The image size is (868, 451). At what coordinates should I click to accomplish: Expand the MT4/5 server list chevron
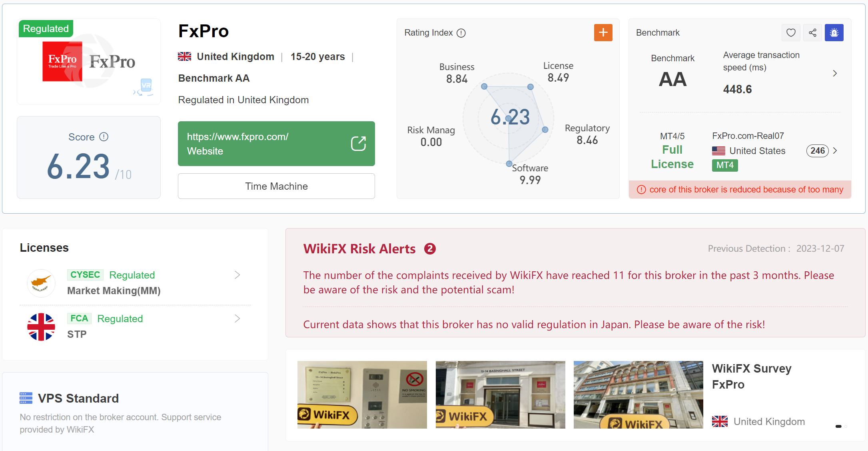(x=835, y=150)
